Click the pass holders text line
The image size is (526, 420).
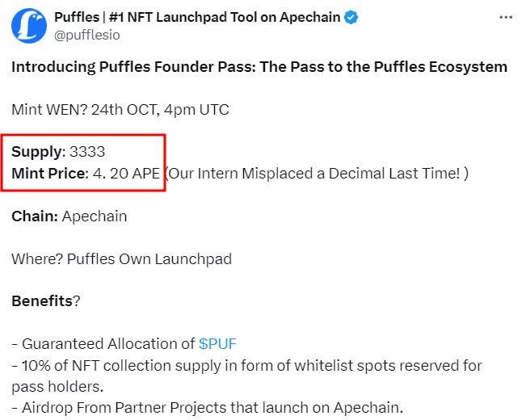(57, 387)
